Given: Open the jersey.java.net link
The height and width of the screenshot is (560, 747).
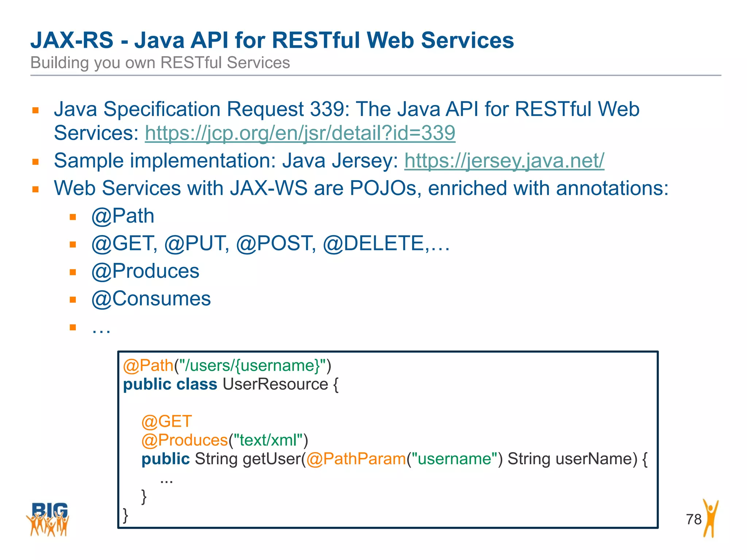Looking at the screenshot, I should tap(504, 160).
